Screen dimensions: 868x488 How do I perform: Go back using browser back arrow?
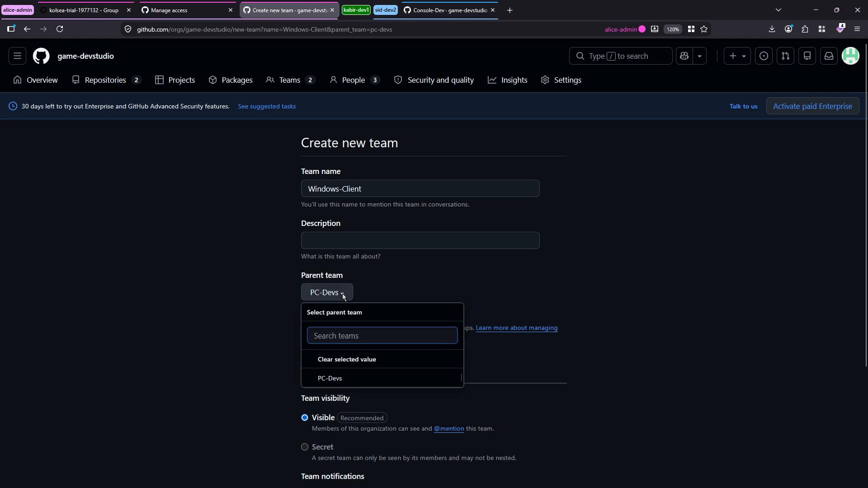click(x=27, y=29)
